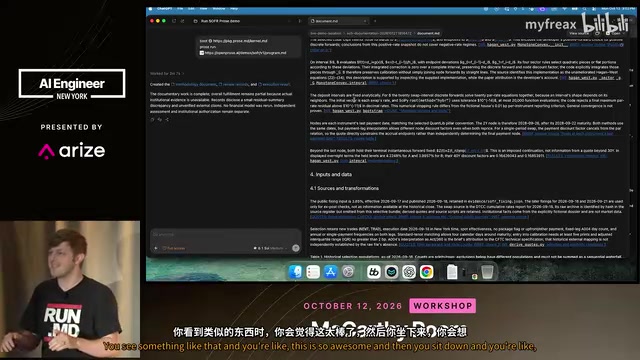Open Google Chrome from the Dock
Image resolution: width=640 pixels, height=360 pixels.
click(x=427, y=272)
